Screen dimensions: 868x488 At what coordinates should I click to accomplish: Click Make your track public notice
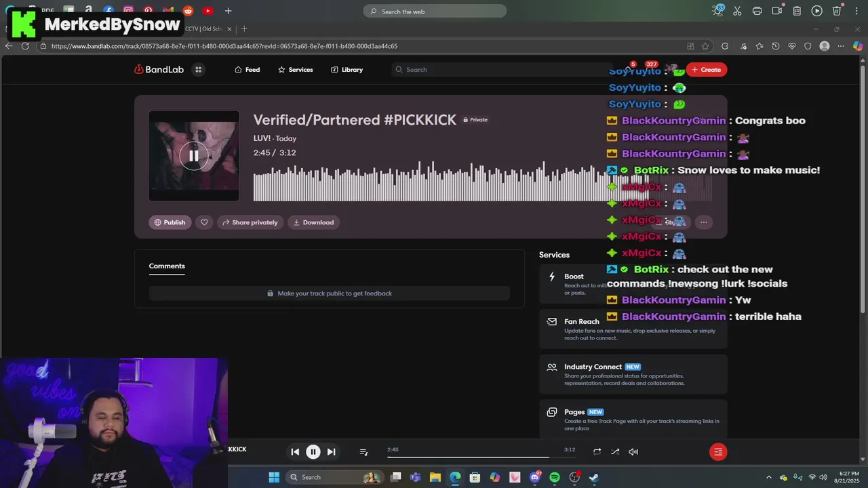click(x=329, y=293)
